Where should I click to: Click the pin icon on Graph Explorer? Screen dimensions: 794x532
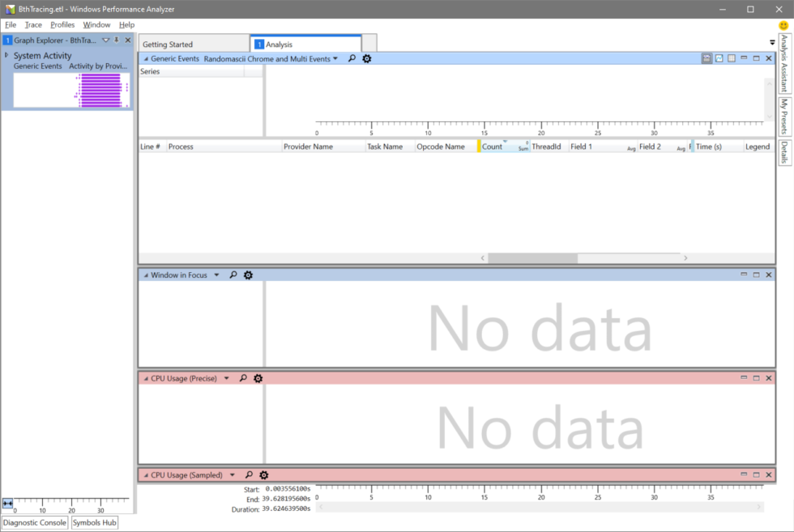(x=117, y=40)
